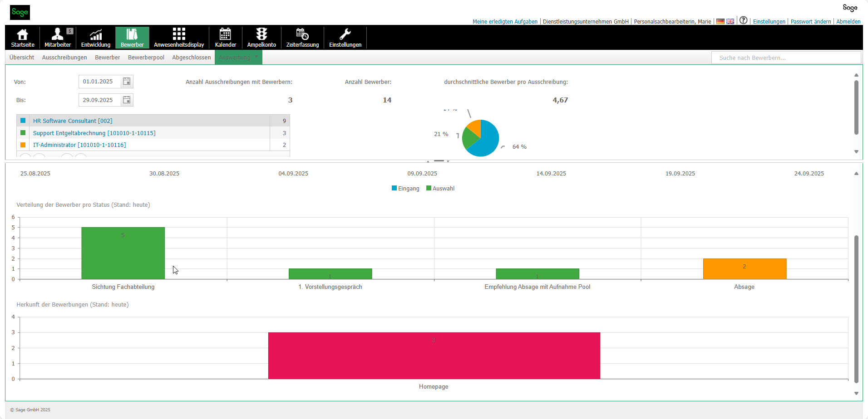868x419 pixels.
Task: Open the Mitarbeiter module
Action: (58, 38)
